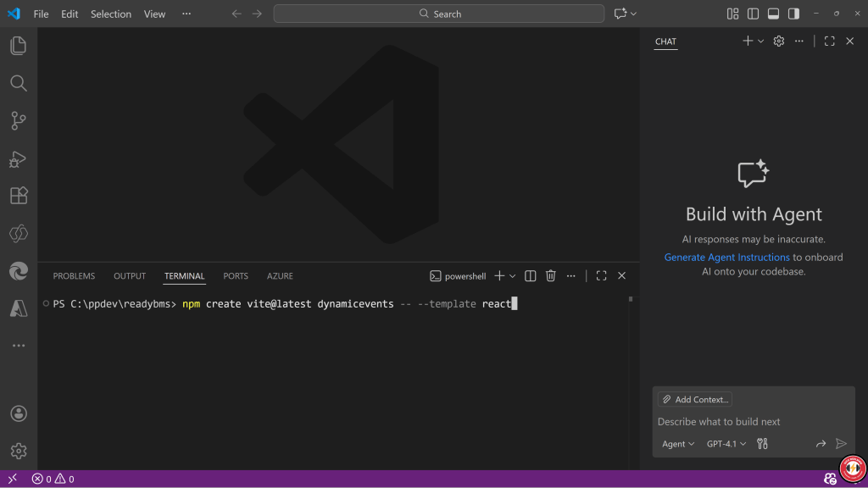Open the Azure view in activity bar

[x=19, y=308]
